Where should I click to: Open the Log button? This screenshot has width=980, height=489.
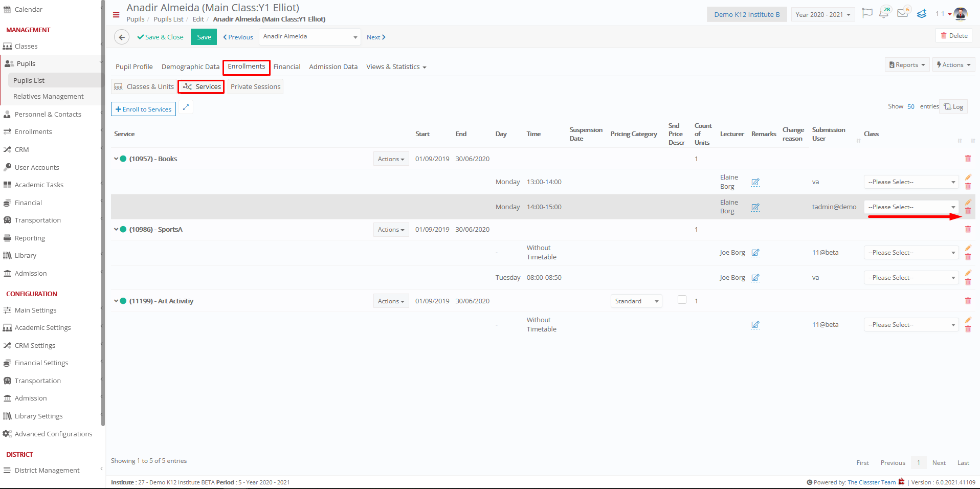954,106
